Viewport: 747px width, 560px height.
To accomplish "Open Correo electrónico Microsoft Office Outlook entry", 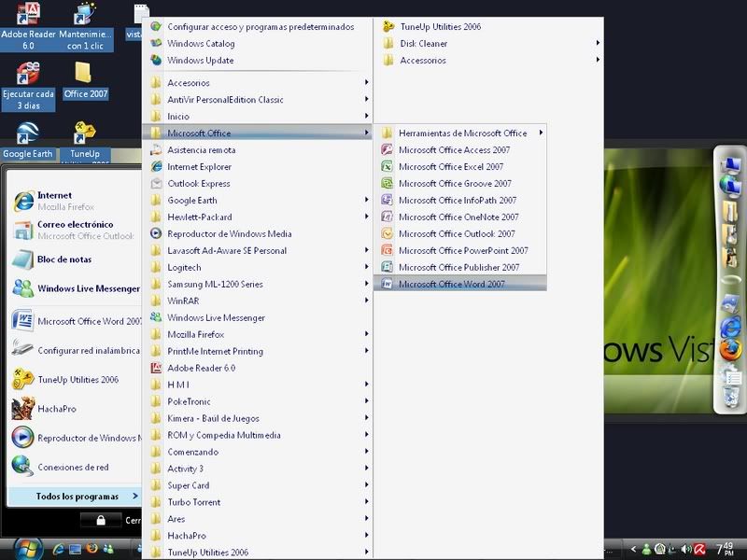I will click(x=74, y=230).
